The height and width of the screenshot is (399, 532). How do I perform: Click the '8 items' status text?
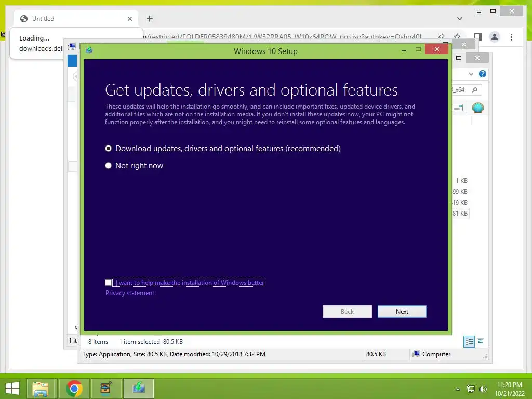click(98, 342)
